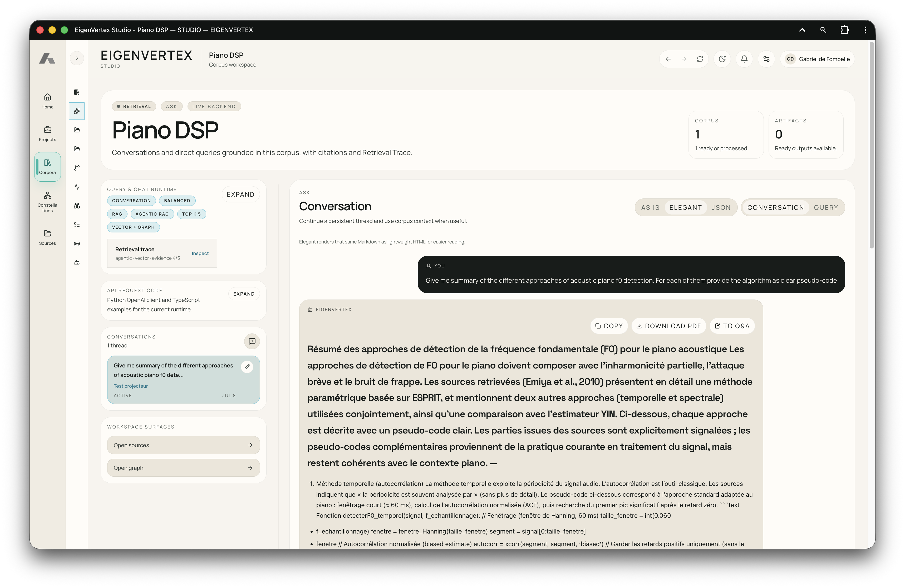
Task: Click the RETRIEVAL badge above the title
Action: (134, 106)
